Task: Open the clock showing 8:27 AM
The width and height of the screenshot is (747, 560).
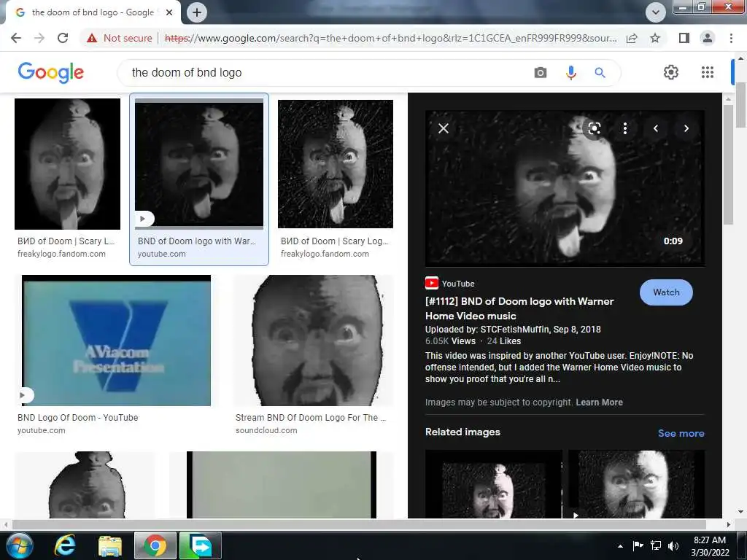Action: click(x=710, y=546)
